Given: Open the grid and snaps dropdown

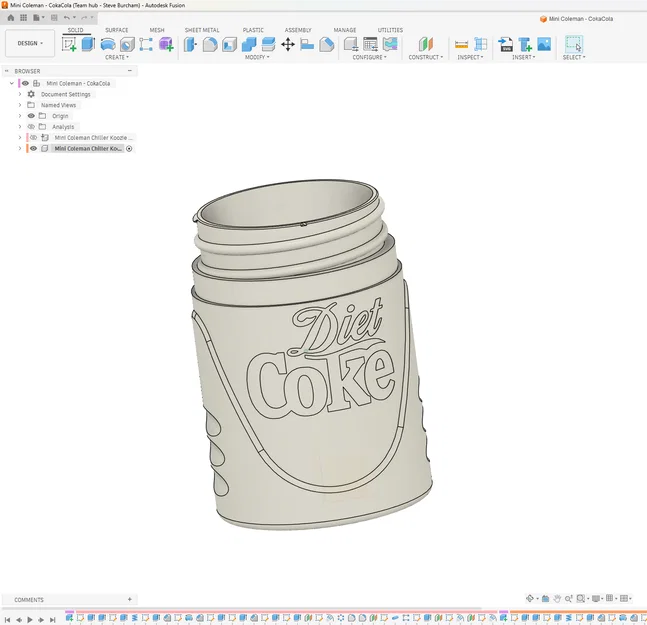Looking at the screenshot, I should tap(611, 598).
